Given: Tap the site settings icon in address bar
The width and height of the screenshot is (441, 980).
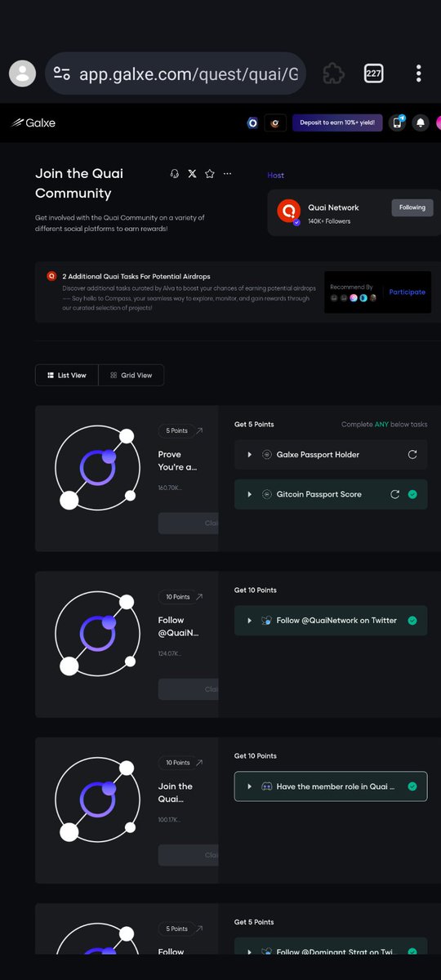Looking at the screenshot, I should [62, 74].
